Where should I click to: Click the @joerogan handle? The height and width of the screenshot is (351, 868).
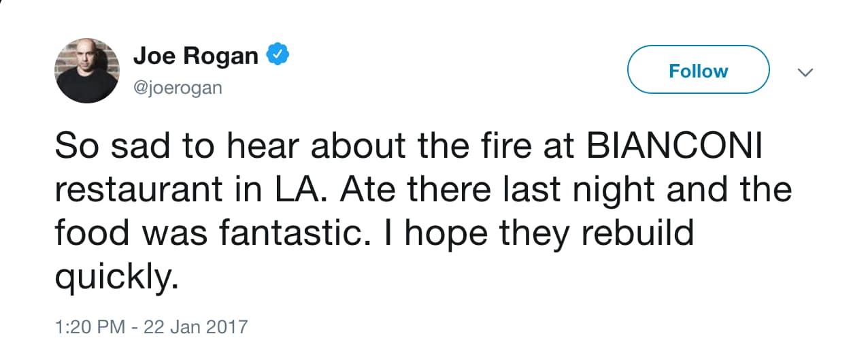pos(178,88)
